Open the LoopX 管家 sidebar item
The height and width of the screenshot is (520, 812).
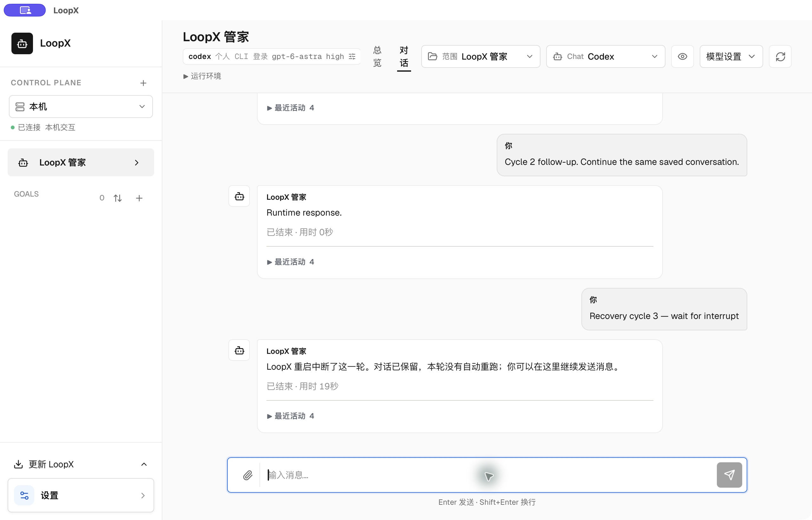[81, 162]
